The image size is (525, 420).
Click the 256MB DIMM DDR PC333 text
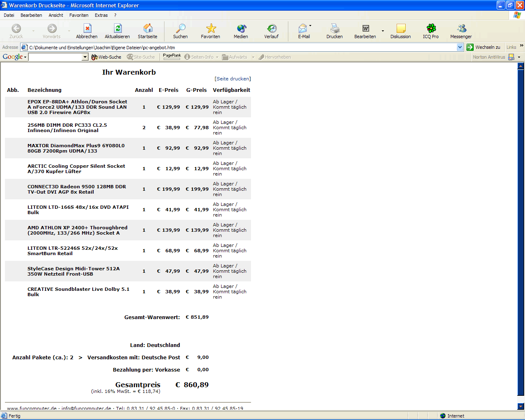pos(67,128)
